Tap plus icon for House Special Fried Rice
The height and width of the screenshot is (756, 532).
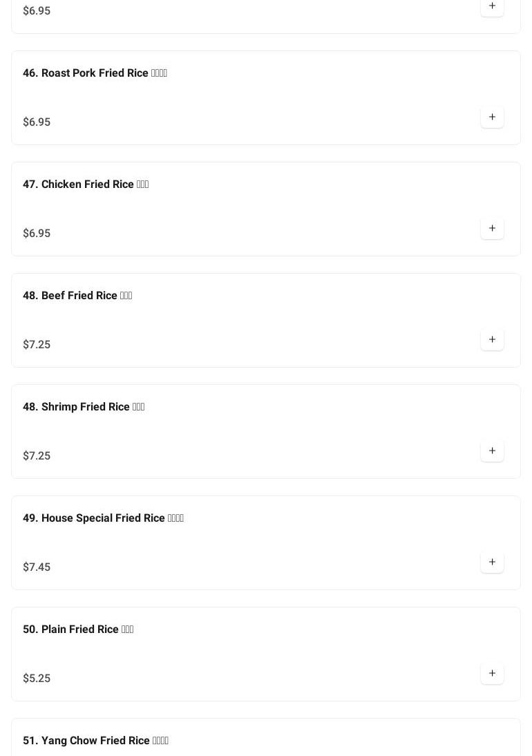click(492, 563)
